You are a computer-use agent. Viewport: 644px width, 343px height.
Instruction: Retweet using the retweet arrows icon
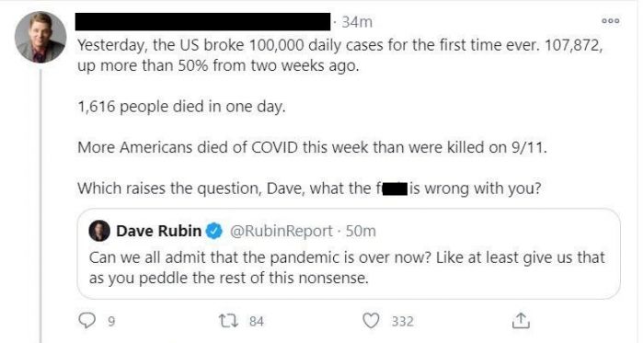(x=228, y=321)
